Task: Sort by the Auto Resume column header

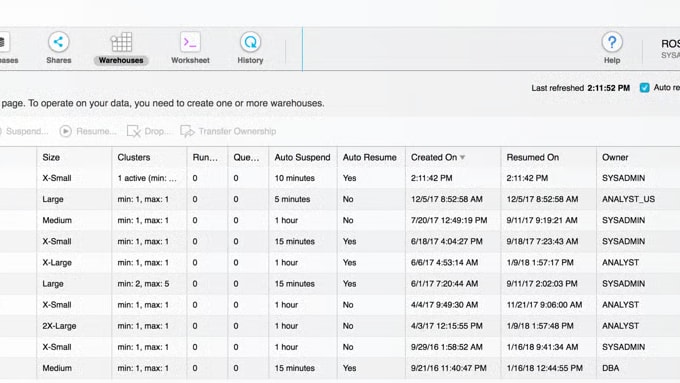Action: [x=369, y=157]
